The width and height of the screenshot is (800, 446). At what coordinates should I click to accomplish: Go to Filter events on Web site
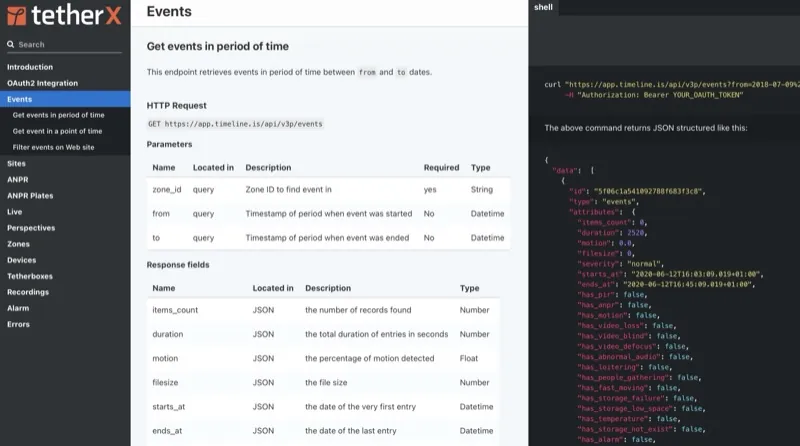(53, 147)
